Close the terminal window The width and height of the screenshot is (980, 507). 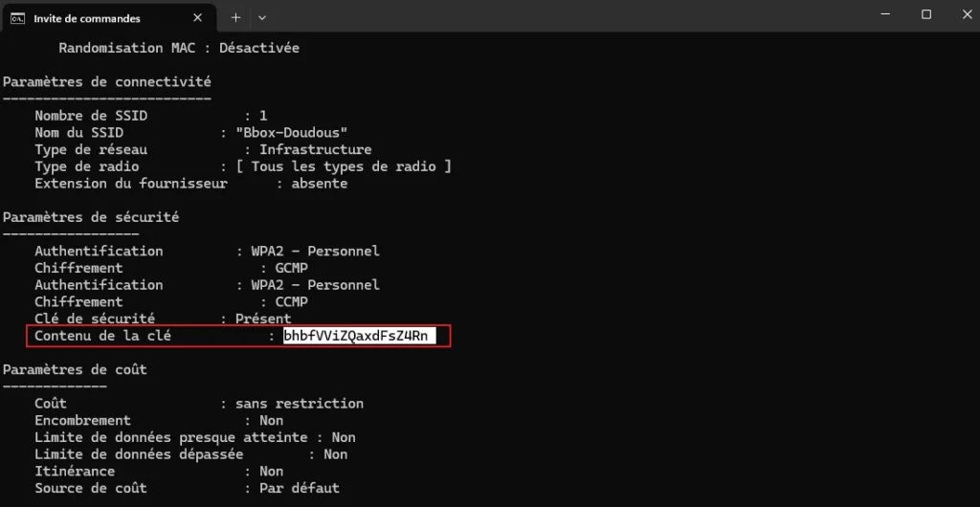tap(967, 14)
